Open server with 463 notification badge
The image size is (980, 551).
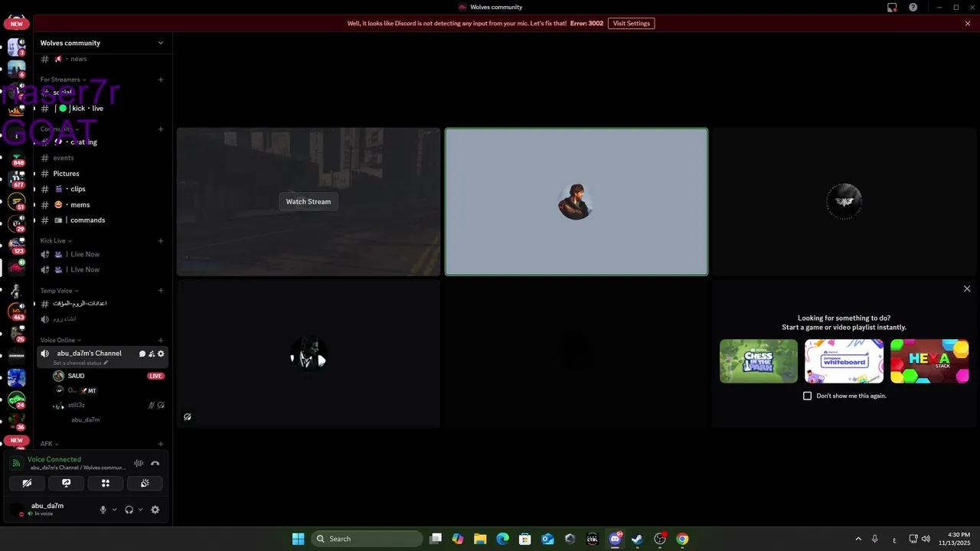coord(17,311)
